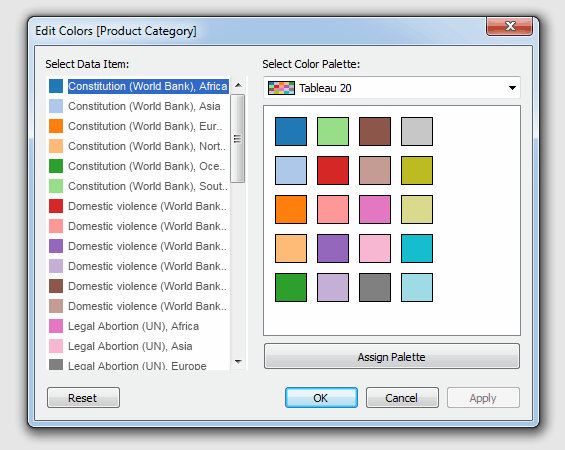565x450 pixels.
Task: Pick the magenta pink palette swatch
Action: coord(375,210)
